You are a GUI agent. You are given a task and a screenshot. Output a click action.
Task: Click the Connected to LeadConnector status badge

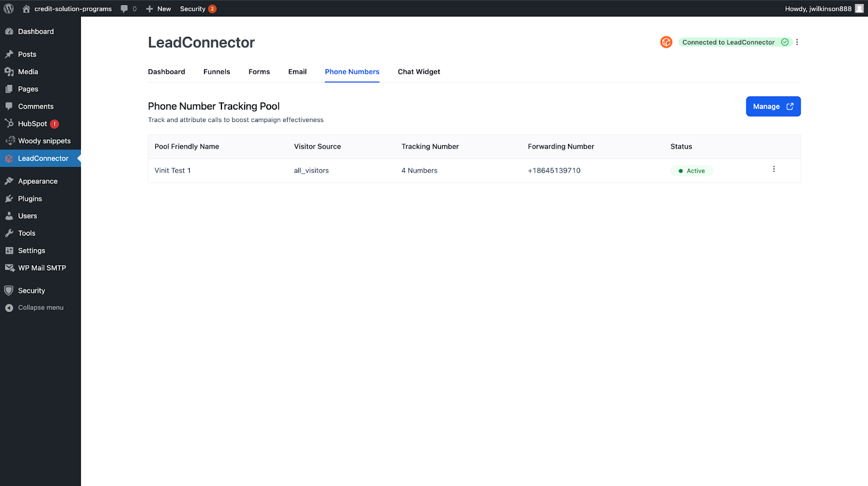coord(735,42)
